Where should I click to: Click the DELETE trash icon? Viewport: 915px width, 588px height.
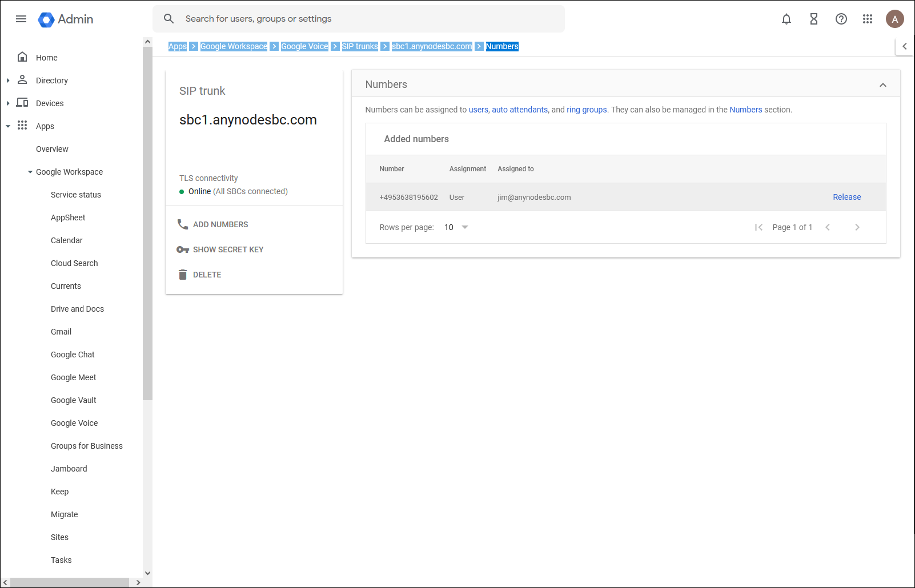click(x=183, y=275)
